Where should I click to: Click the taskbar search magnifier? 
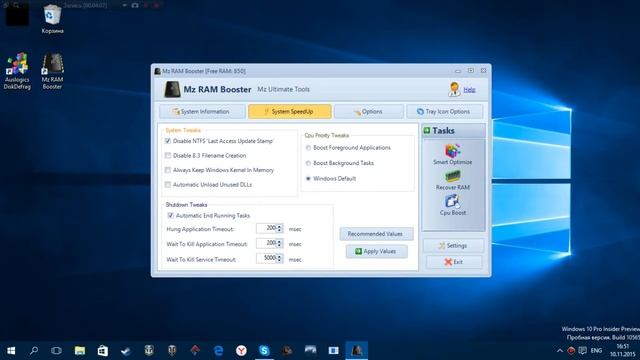tap(34, 351)
